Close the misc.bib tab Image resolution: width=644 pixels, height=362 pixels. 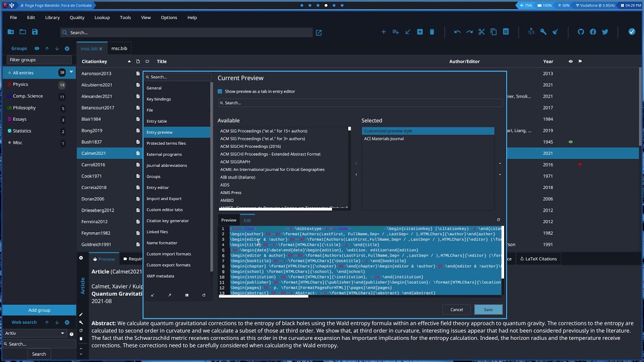coord(101,49)
